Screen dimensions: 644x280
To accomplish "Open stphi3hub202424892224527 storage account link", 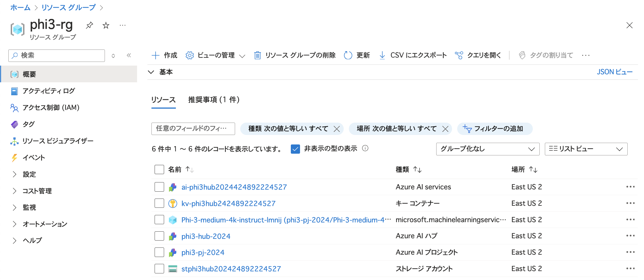I will click(231, 269).
